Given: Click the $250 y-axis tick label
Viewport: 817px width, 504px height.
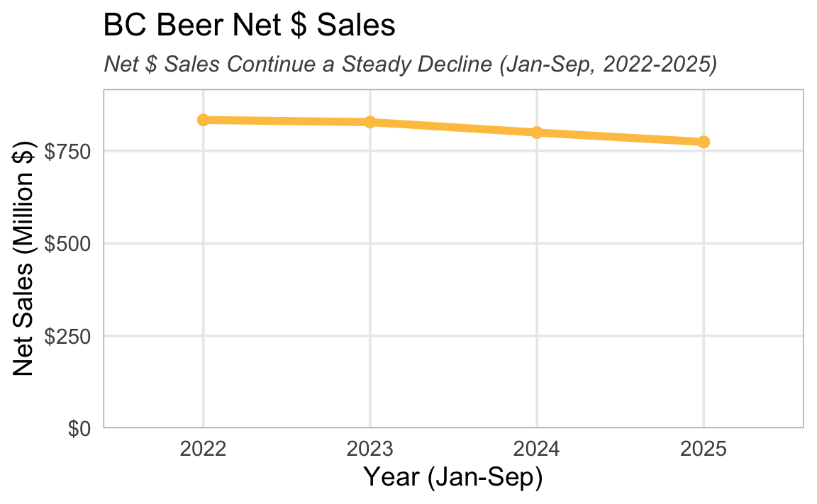Looking at the screenshot, I should 71,336.
